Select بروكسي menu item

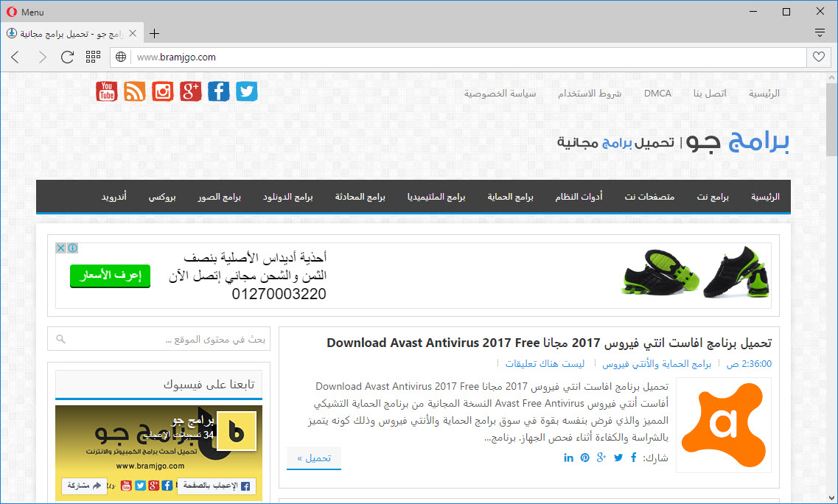click(162, 197)
